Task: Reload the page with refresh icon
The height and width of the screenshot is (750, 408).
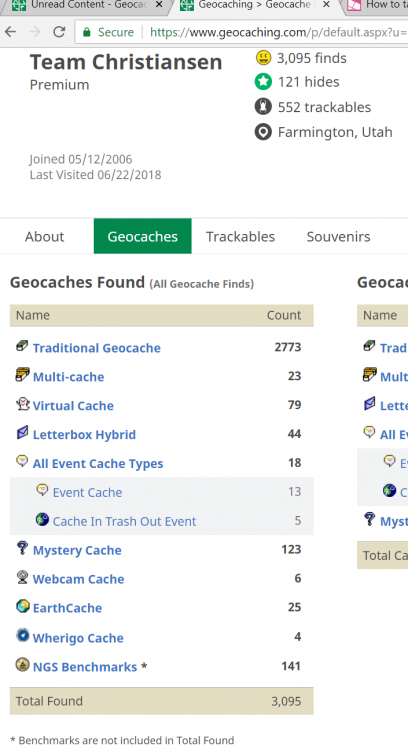Action: click(x=59, y=32)
